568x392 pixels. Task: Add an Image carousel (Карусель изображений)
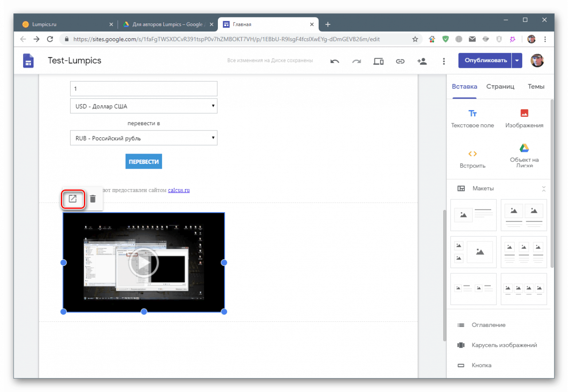tap(497, 345)
